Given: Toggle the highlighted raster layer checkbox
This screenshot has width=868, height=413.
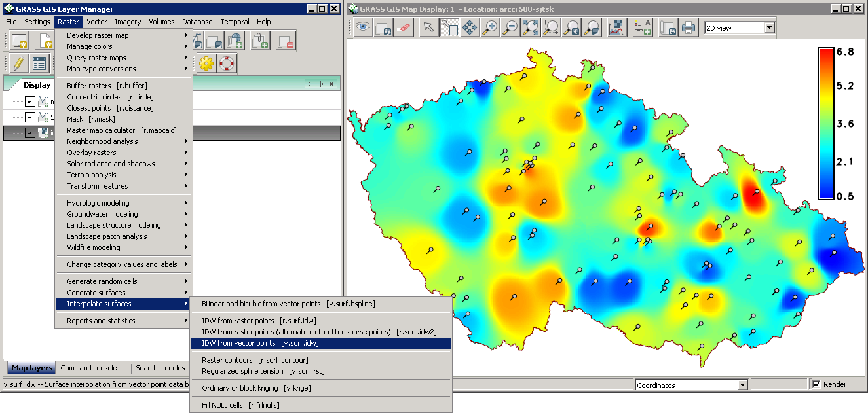Looking at the screenshot, I should 30,133.
